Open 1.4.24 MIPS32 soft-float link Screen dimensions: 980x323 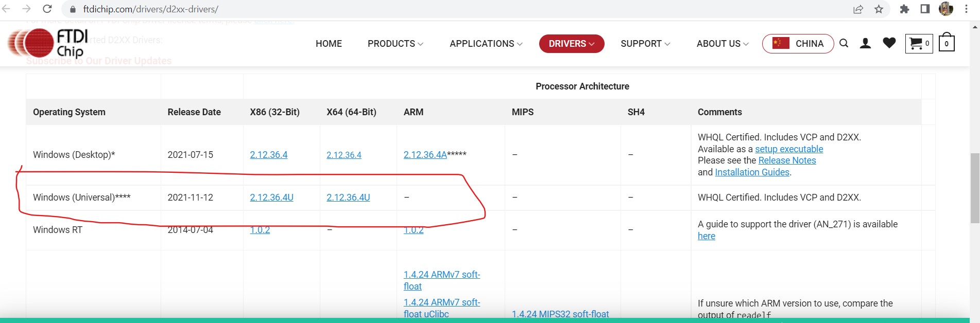pyautogui.click(x=560, y=314)
